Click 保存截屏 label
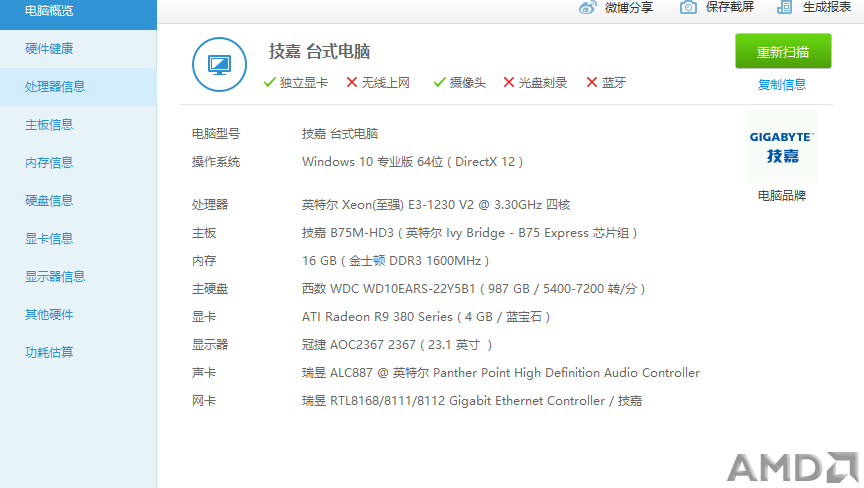The height and width of the screenshot is (488, 864). (730, 7)
